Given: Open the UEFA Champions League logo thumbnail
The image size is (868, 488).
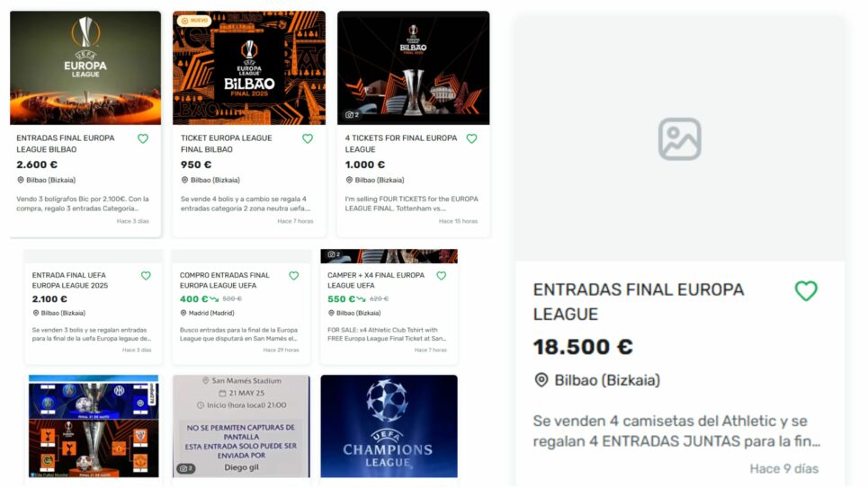Looking at the screenshot, I should click(x=389, y=426).
